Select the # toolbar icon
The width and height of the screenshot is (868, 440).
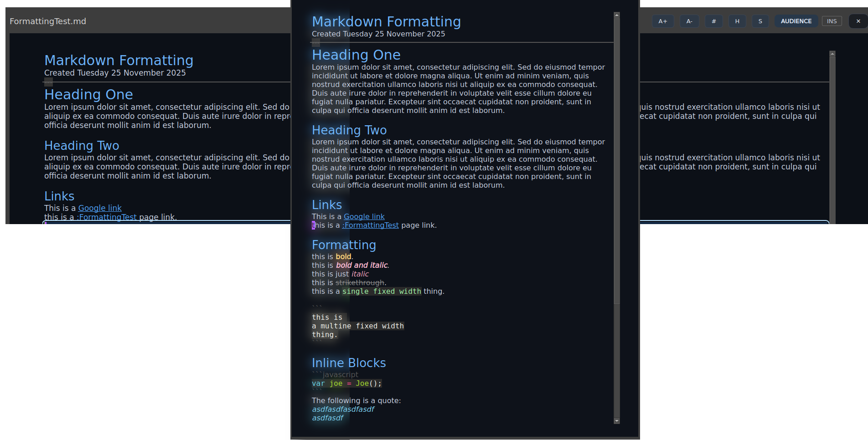[713, 21]
